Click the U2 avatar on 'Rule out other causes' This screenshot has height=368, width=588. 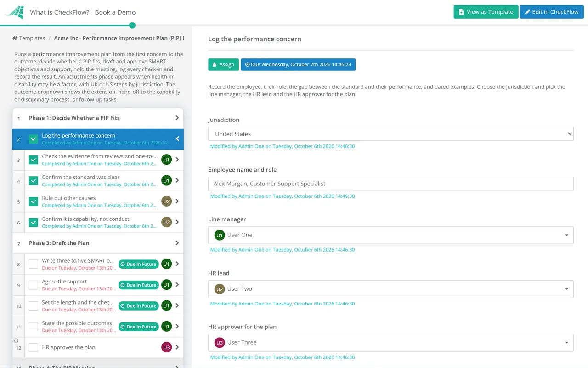[x=166, y=201]
